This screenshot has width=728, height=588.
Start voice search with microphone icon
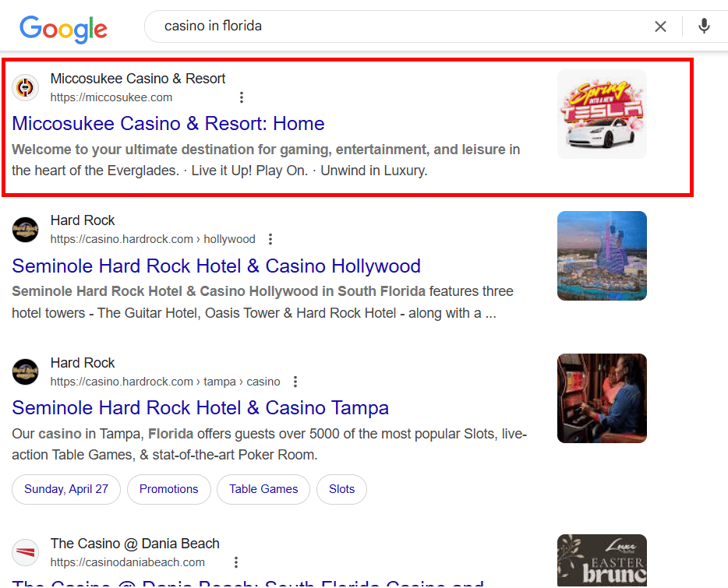[x=704, y=26]
